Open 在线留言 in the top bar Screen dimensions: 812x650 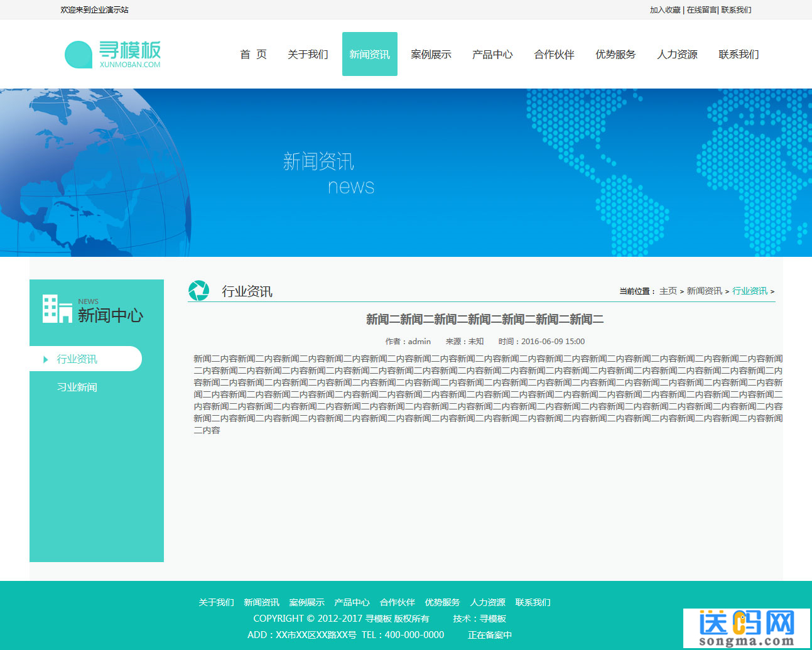coord(701,10)
